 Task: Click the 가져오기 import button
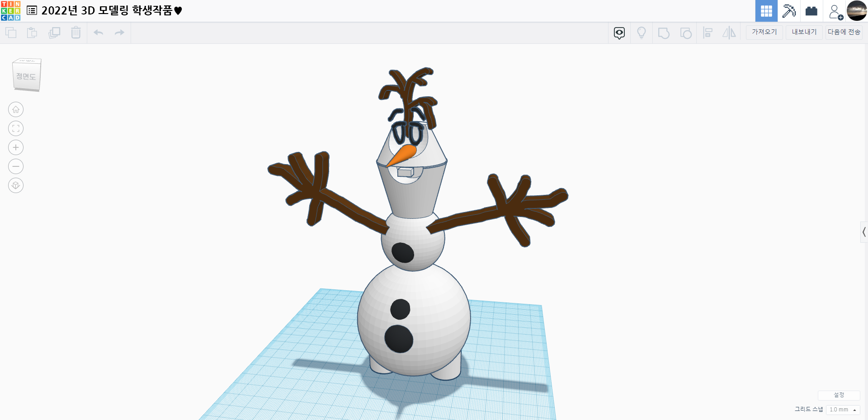(x=764, y=32)
